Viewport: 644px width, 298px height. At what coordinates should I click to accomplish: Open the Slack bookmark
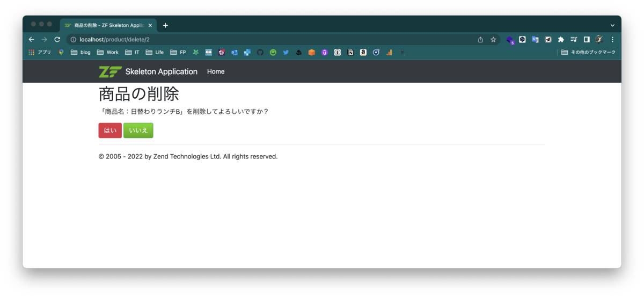tap(222, 52)
